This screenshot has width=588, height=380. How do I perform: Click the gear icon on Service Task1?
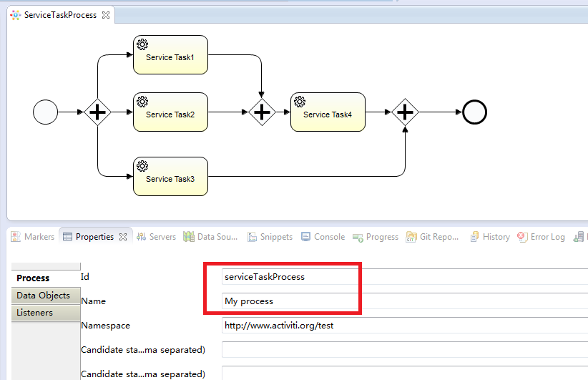pyautogui.click(x=142, y=44)
